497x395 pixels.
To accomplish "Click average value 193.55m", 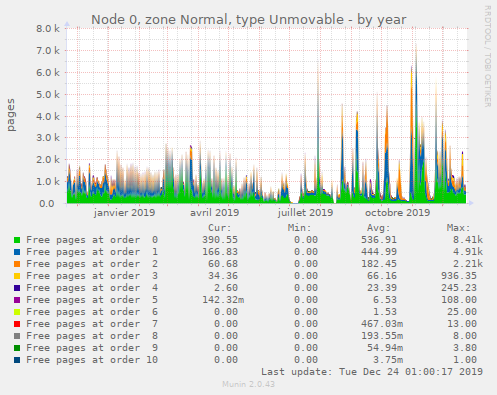I will (x=382, y=336).
